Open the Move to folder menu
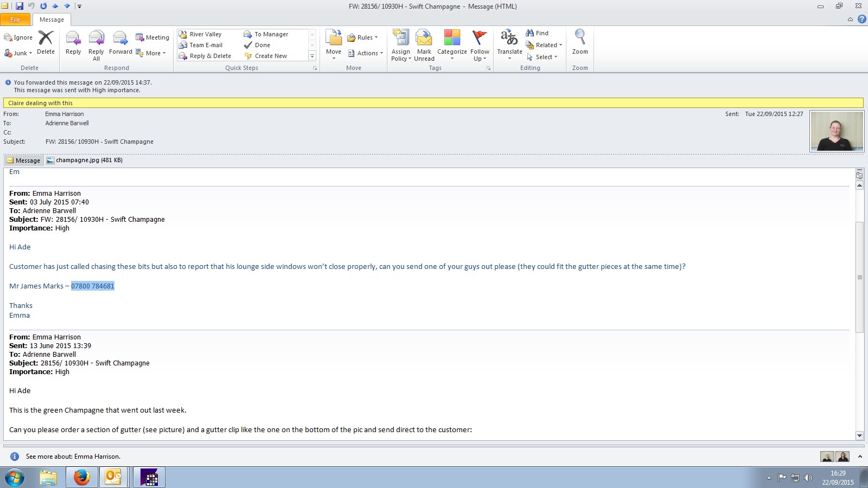This screenshot has width=868, height=488. point(334,44)
